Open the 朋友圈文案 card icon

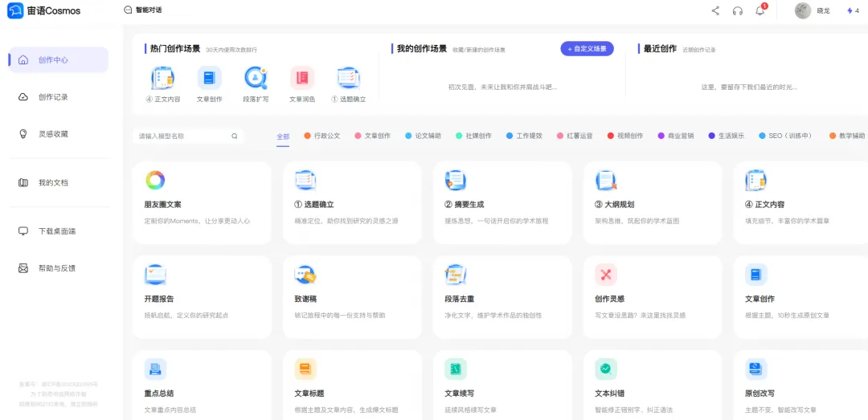(x=155, y=181)
